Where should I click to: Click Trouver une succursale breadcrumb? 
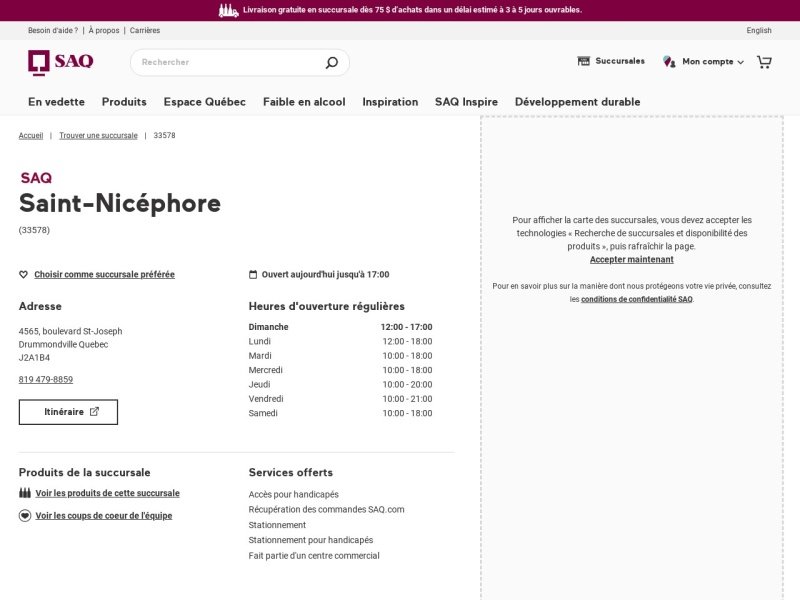pyautogui.click(x=98, y=135)
